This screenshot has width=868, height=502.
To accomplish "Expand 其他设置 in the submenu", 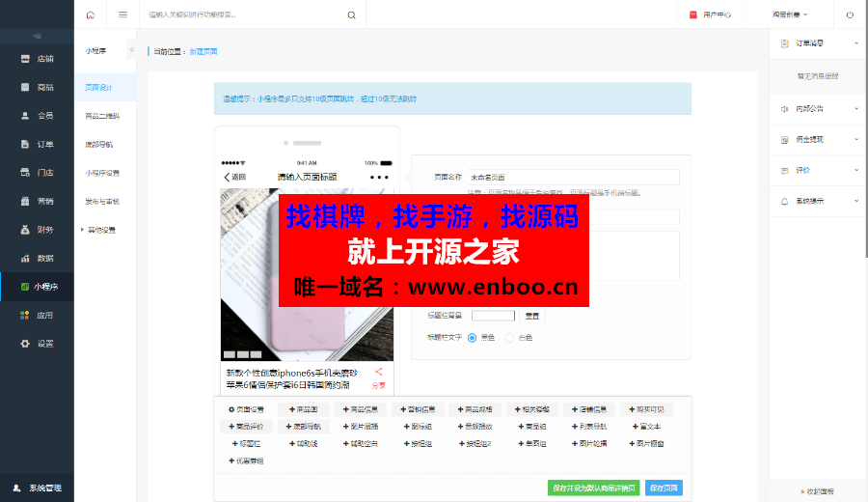I will coord(98,230).
